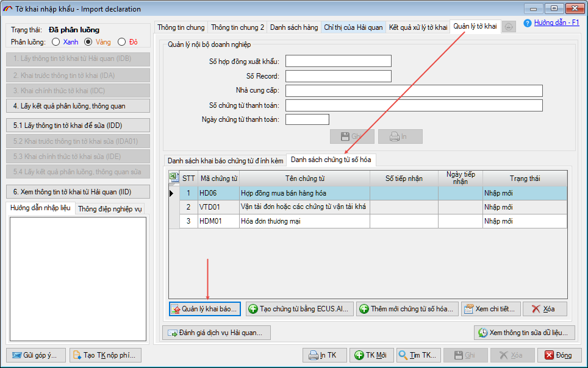The height and width of the screenshot is (368, 588).
Task: Go to the Danh sách hàng tab
Action: [x=294, y=27]
